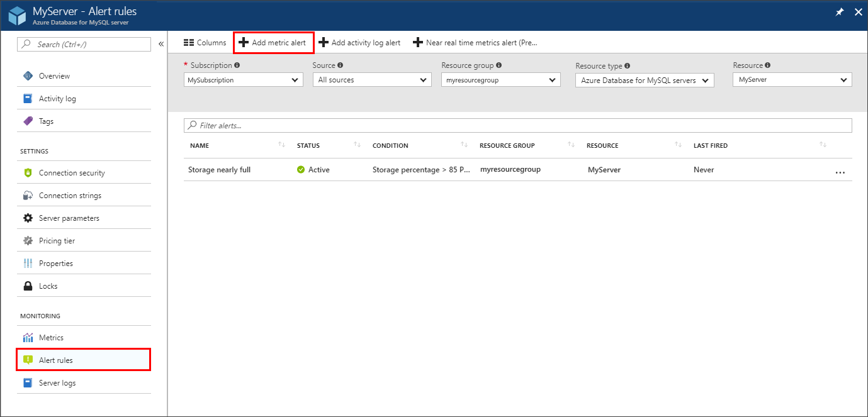Viewport: 868px width, 417px height.
Task: Click the Add metric alert button
Action: (x=273, y=42)
